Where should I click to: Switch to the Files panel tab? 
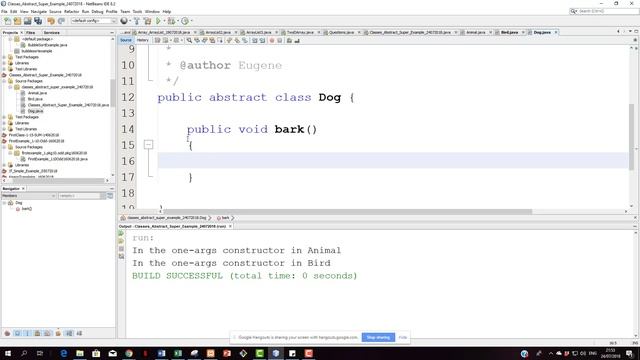[x=30, y=33]
